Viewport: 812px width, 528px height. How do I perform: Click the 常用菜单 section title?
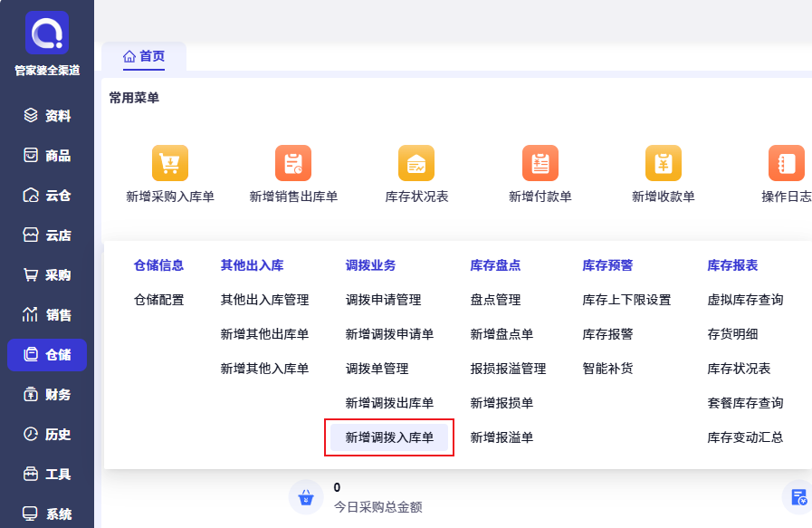pyautogui.click(x=134, y=98)
